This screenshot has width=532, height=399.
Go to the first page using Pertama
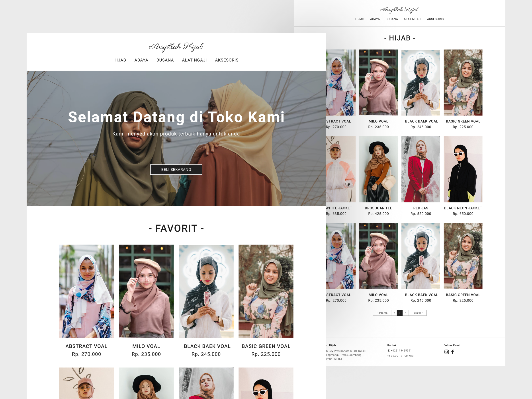pos(382,313)
